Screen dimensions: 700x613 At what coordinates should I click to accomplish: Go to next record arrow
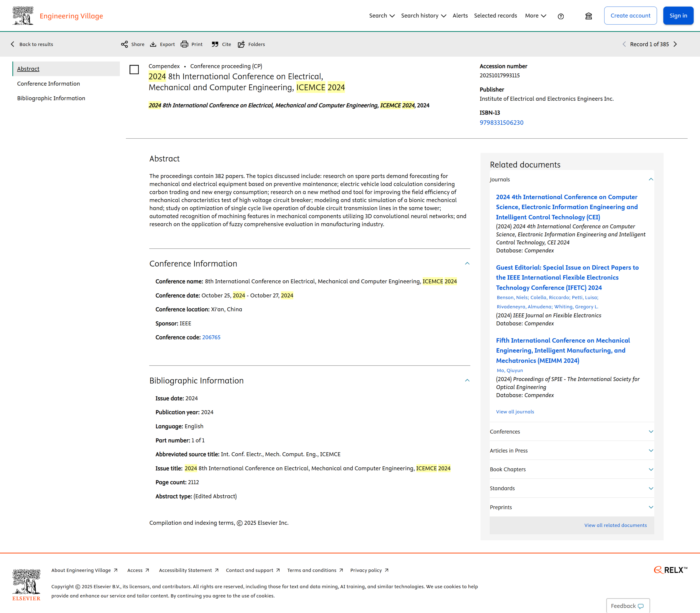675,44
